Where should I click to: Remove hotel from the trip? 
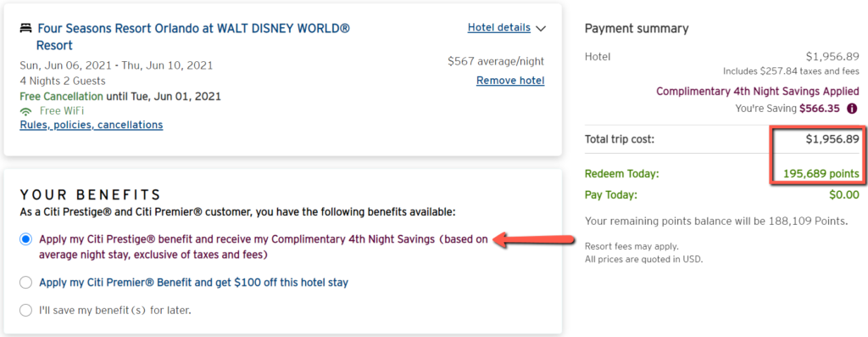coord(510,81)
